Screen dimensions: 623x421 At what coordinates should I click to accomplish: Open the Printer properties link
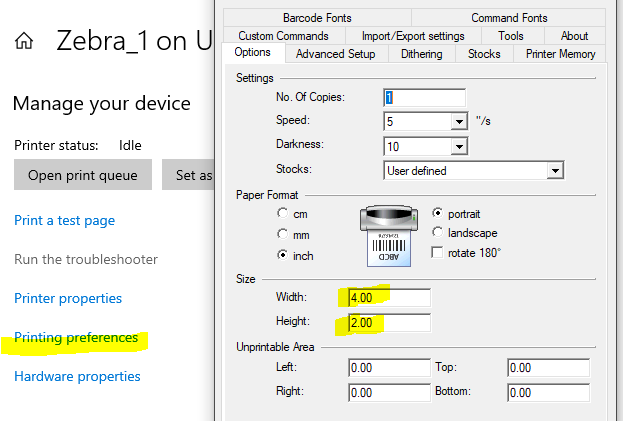click(68, 298)
